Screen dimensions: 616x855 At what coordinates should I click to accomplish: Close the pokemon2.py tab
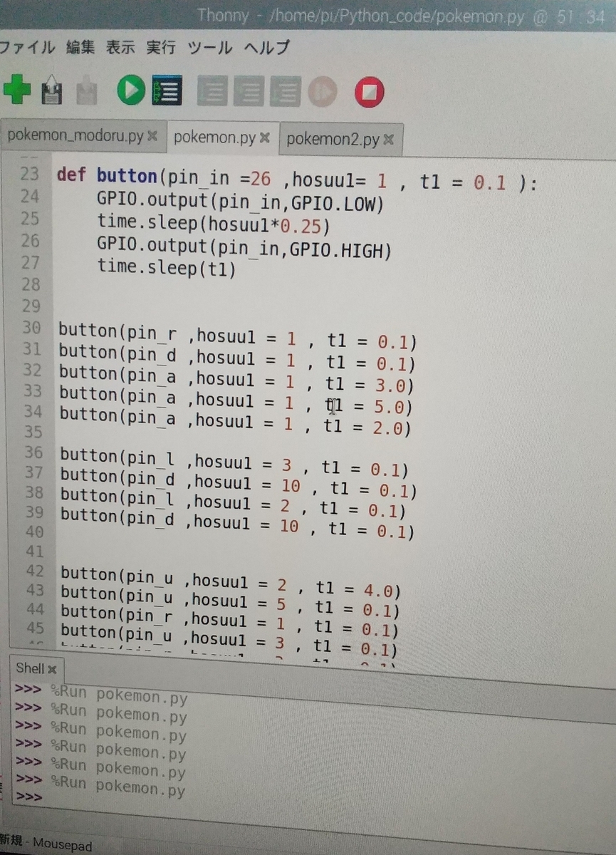pyautogui.click(x=388, y=140)
